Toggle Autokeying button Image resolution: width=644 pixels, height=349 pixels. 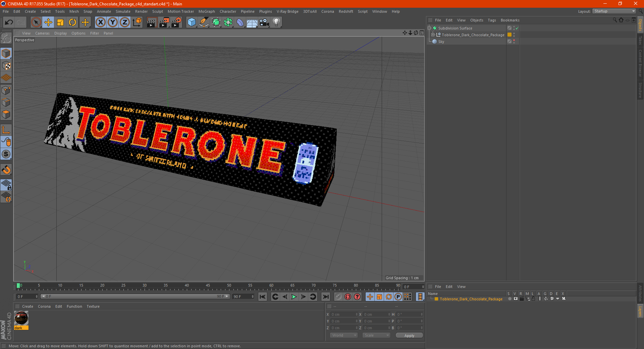point(348,297)
